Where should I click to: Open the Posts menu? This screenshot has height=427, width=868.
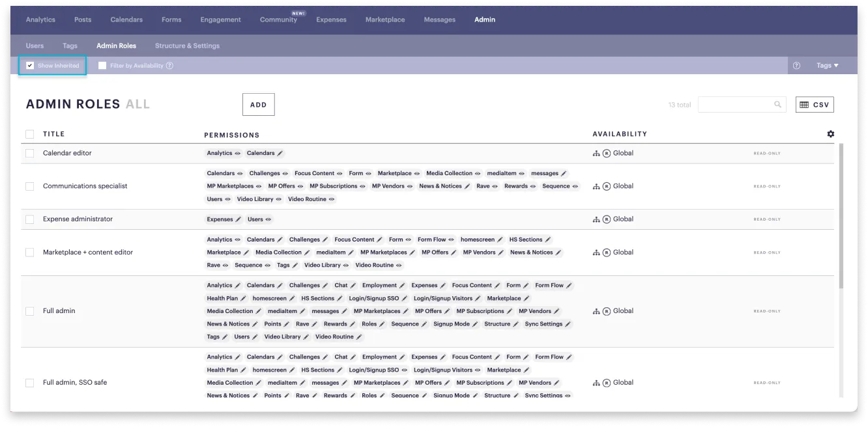pyautogui.click(x=83, y=20)
